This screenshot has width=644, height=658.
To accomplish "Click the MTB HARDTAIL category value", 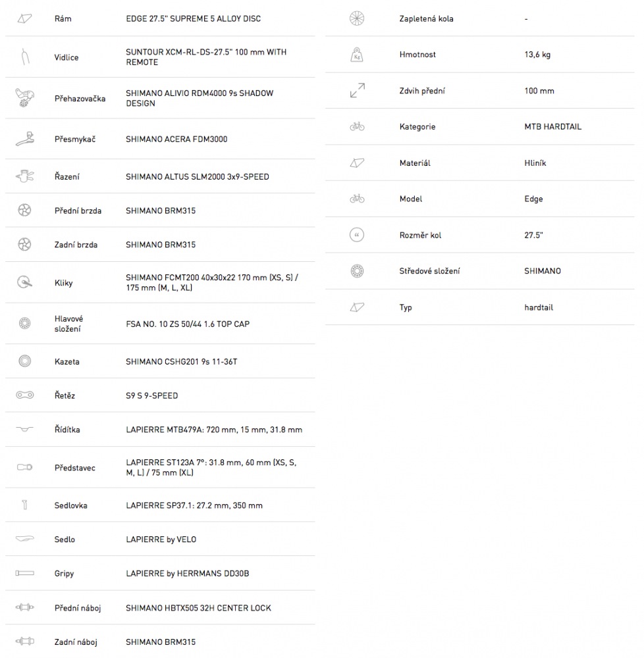I will coord(553,127).
